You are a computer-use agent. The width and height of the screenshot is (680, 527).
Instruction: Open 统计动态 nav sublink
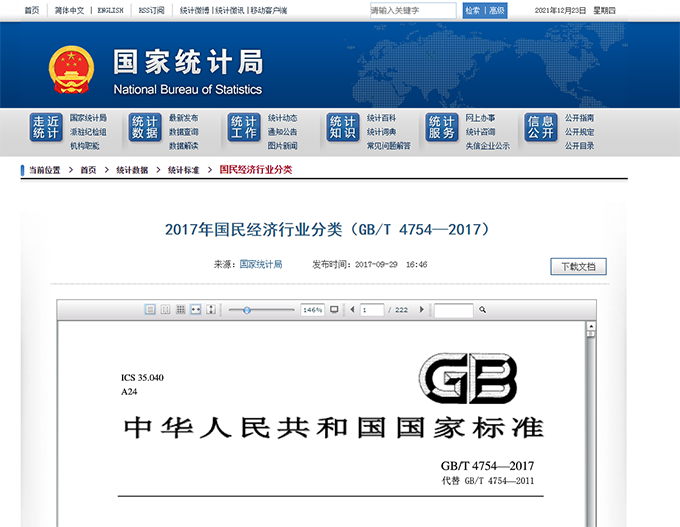[282, 118]
